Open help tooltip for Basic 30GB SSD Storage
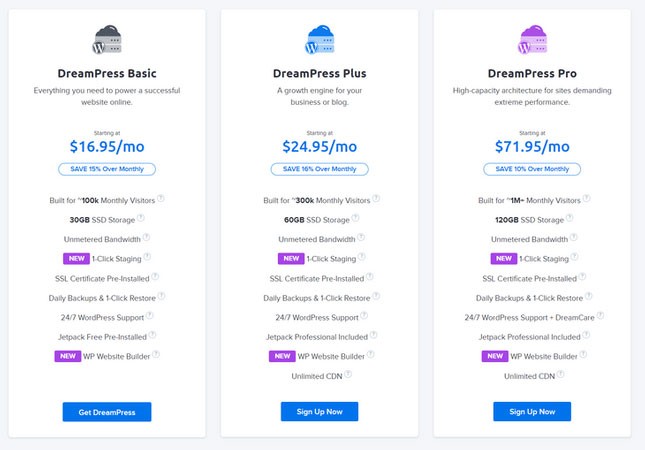This screenshot has width=645, height=450. click(x=140, y=218)
